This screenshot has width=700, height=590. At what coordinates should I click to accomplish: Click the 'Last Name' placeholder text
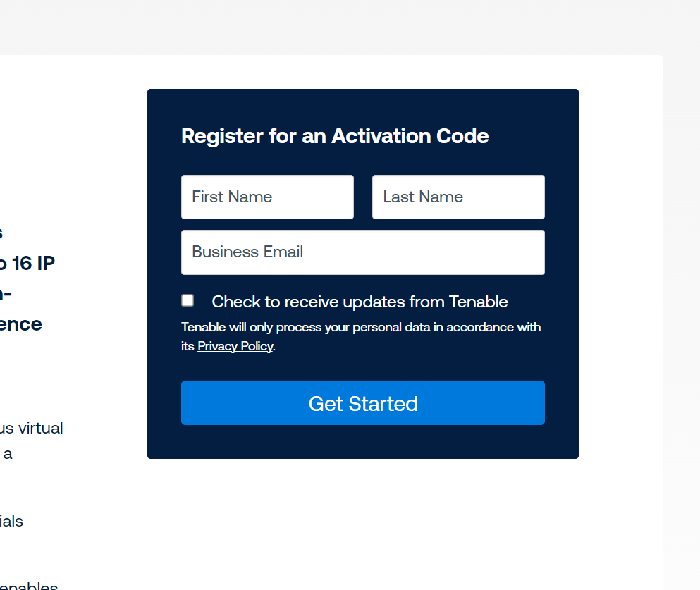tap(423, 197)
